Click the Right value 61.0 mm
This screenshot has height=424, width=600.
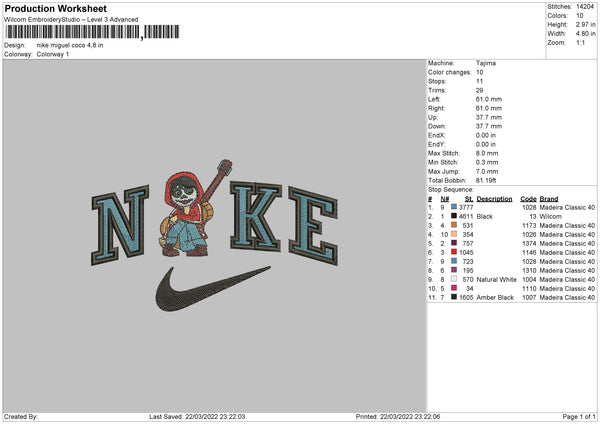489,108
